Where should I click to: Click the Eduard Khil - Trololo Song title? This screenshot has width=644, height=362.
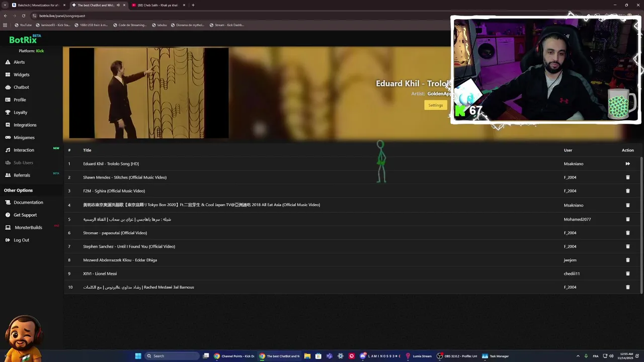pyautogui.click(x=111, y=163)
